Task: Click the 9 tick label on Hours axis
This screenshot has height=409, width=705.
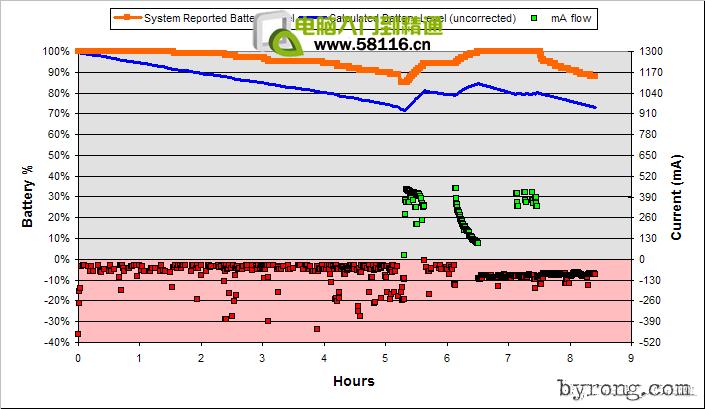Action: (631, 358)
